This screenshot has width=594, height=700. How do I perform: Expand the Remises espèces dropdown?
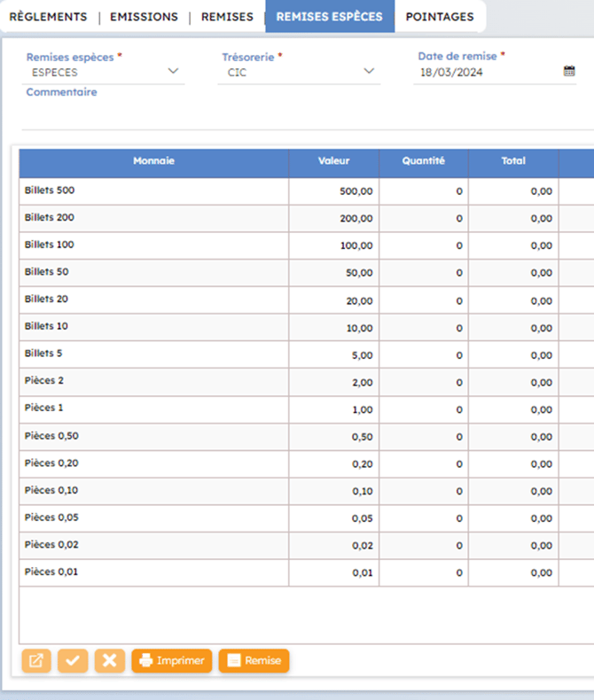click(173, 72)
